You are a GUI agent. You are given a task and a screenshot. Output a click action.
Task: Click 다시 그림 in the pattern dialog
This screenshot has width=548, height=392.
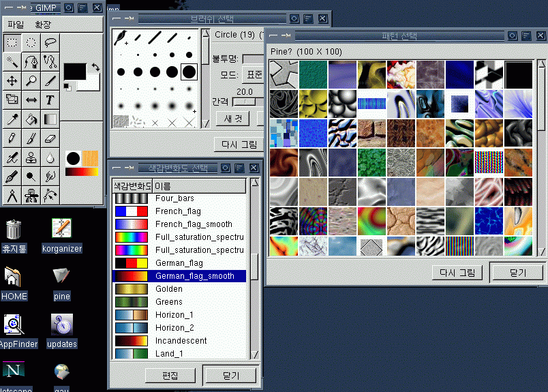[457, 273]
